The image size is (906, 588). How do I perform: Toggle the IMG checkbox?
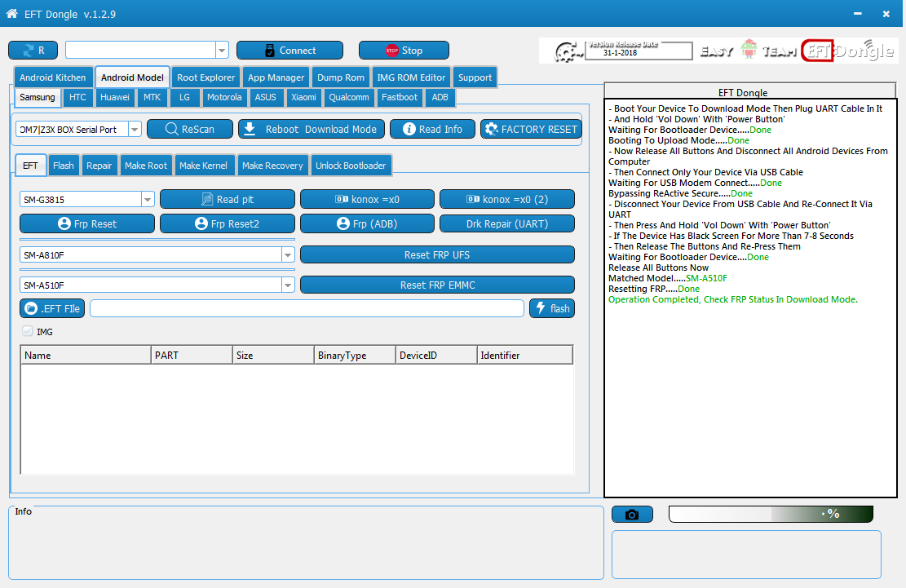(x=27, y=332)
